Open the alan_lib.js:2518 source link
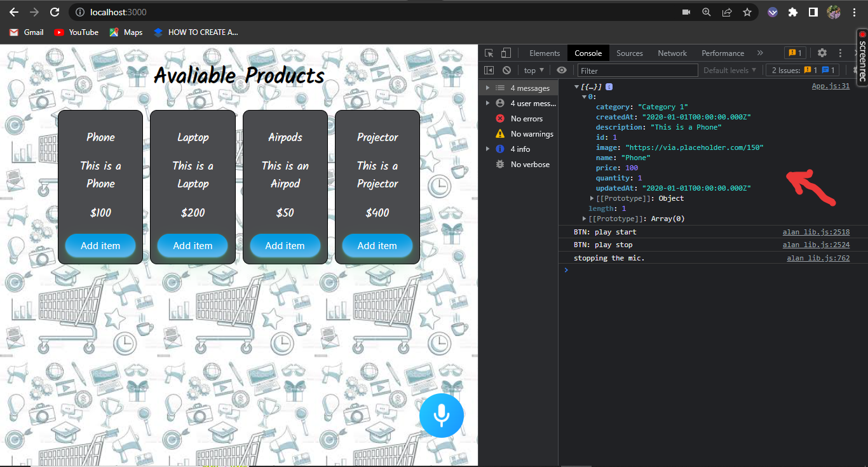Viewport: 868px width, 467px height. (816, 232)
